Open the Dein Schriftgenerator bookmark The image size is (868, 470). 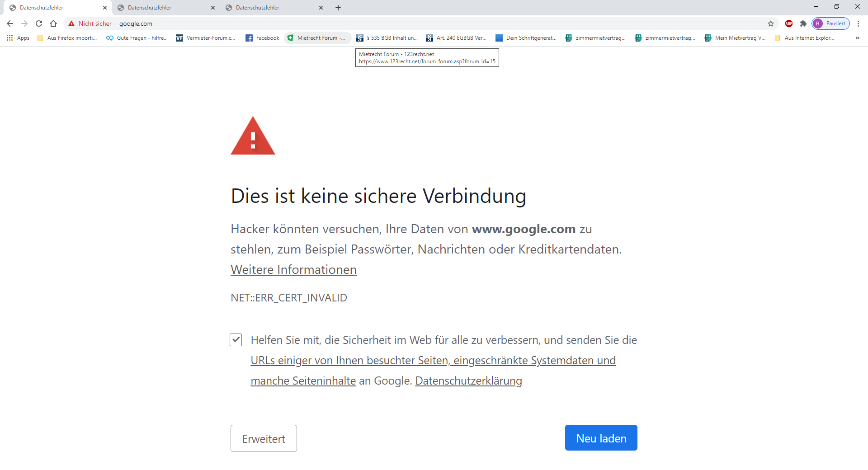pyautogui.click(x=527, y=38)
